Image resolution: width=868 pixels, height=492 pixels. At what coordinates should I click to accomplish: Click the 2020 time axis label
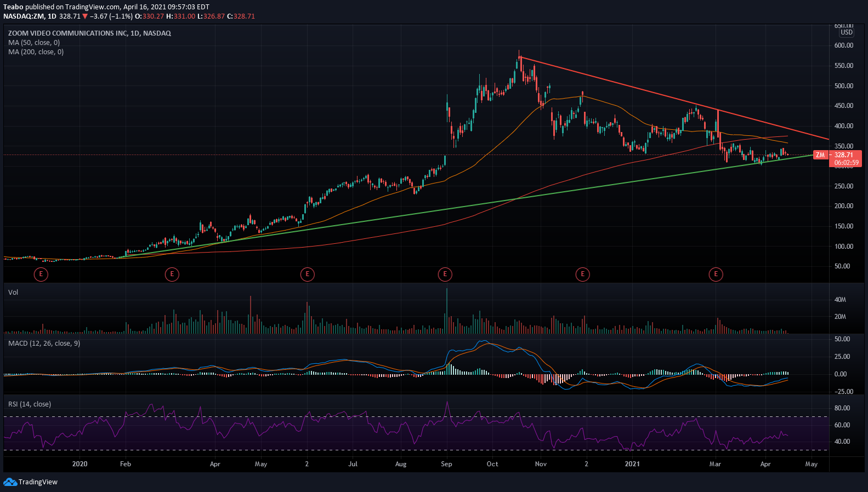(x=80, y=464)
